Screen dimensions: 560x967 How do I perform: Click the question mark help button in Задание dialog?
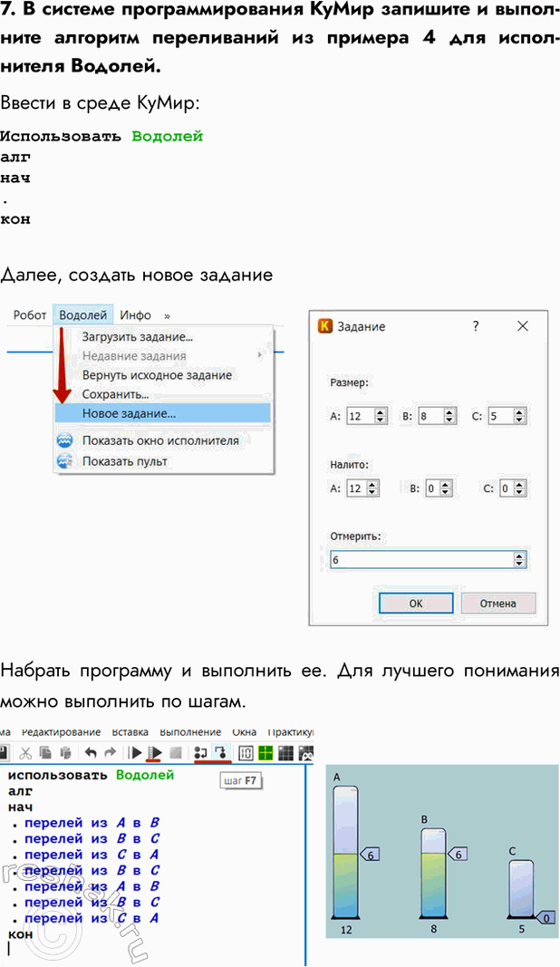pos(476,326)
